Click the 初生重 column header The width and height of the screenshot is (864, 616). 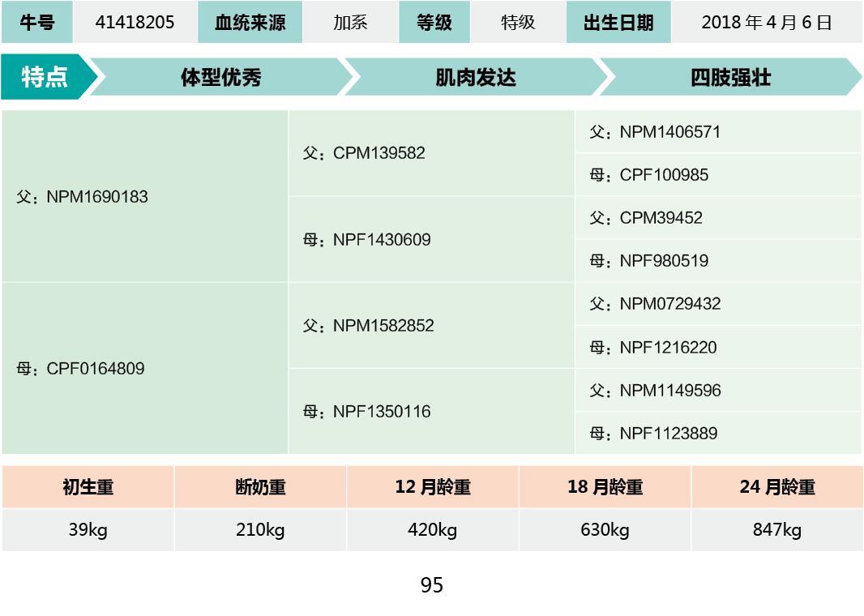coord(88,487)
